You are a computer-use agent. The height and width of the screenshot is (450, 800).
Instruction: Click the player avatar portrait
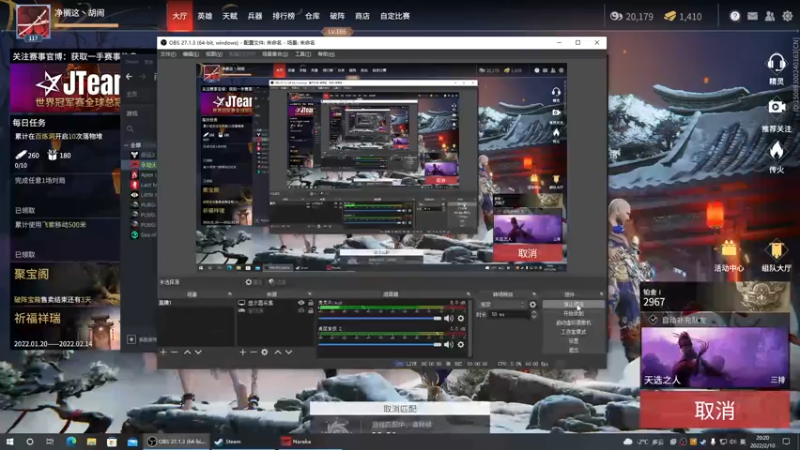(33, 22)
